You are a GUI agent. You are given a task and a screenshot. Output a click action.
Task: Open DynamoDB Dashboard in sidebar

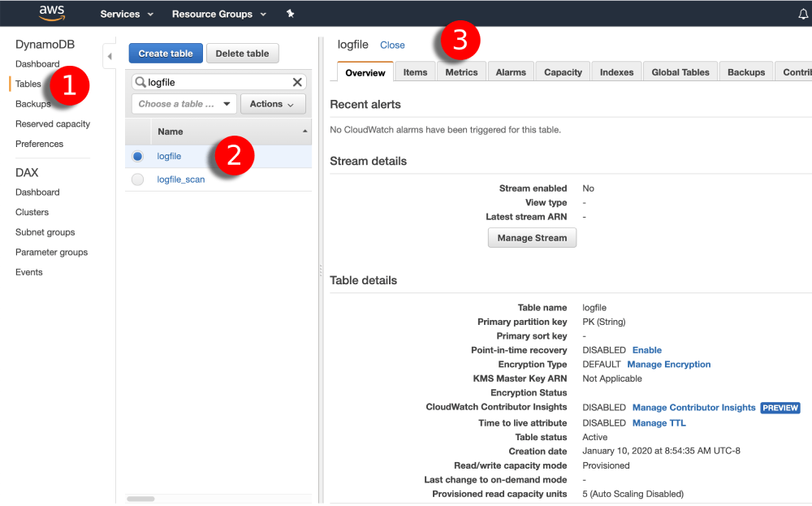tap(37, 63)
